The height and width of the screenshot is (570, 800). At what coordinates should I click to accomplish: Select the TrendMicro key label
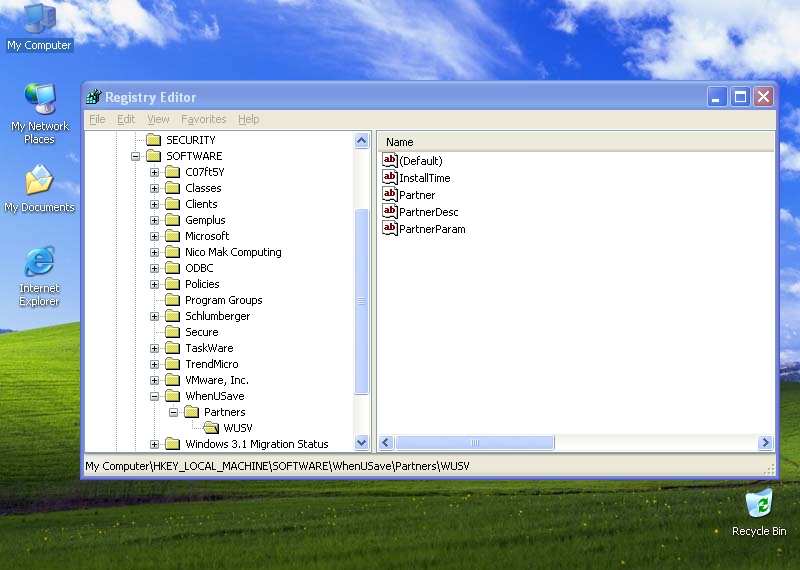point(211,364)
